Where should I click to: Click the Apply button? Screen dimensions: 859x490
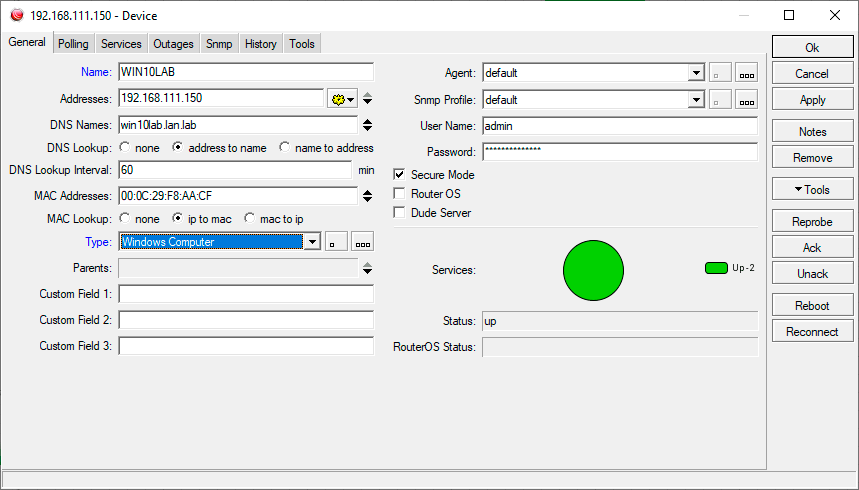pos(812,100)
